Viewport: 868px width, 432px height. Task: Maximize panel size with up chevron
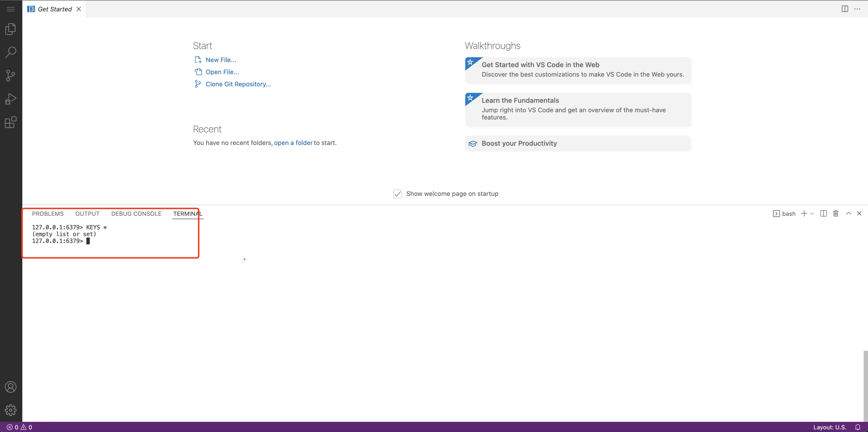pyautogui.click(x=848, y=214)
